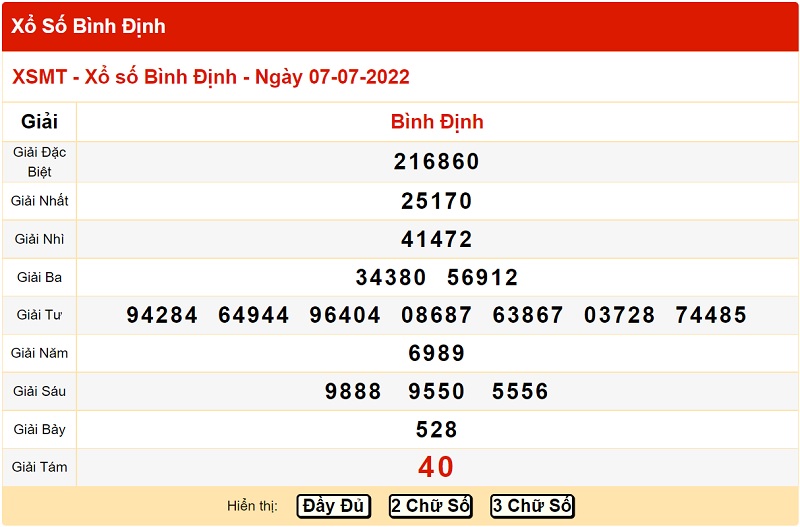
Task: Click the 'Giải Sáu' row label
Action: pyautogui.click(x=39, y=391)
